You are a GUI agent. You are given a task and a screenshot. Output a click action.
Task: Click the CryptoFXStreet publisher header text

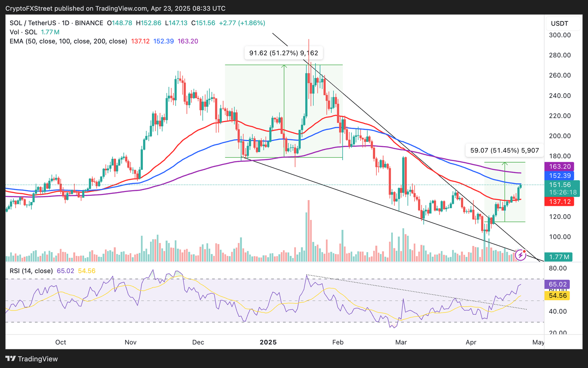[115, 8]
